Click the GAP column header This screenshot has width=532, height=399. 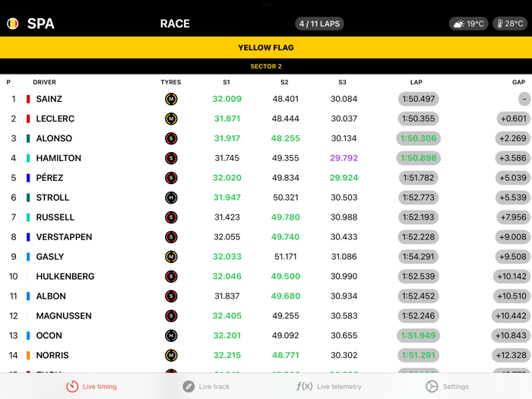519,82
